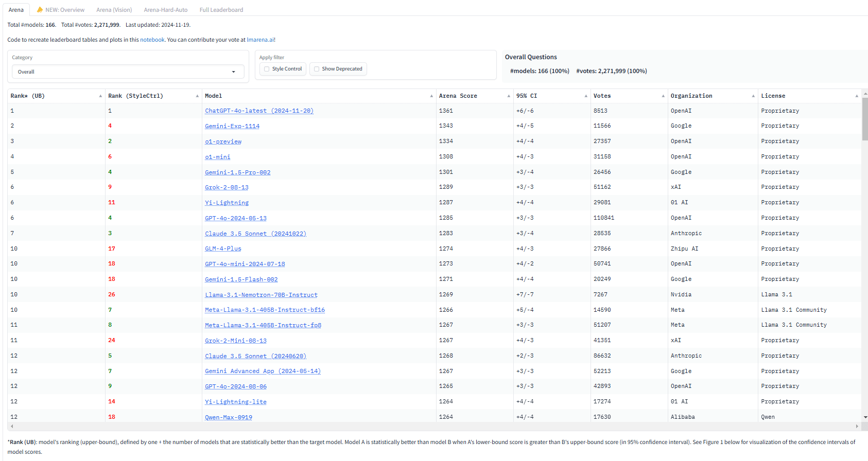Click the table's horizontal scrollbar track
The height and width of the screenshot is (461, 868).
(433, 426)
